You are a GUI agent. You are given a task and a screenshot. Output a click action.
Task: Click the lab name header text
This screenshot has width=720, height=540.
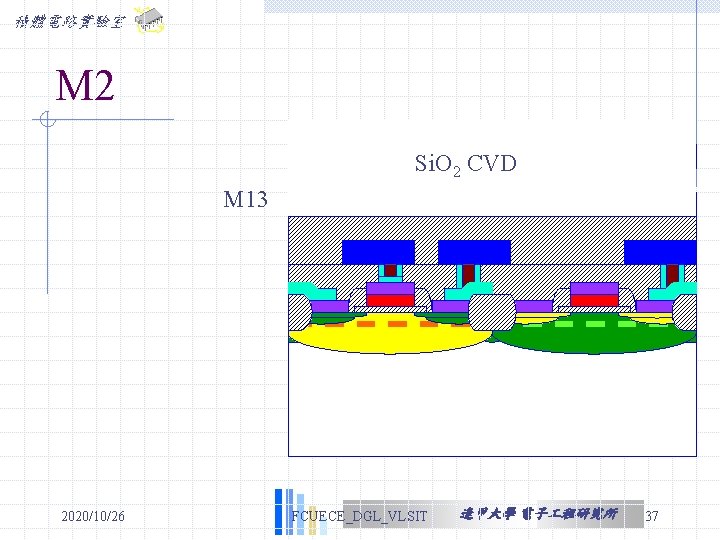[70, 22]
